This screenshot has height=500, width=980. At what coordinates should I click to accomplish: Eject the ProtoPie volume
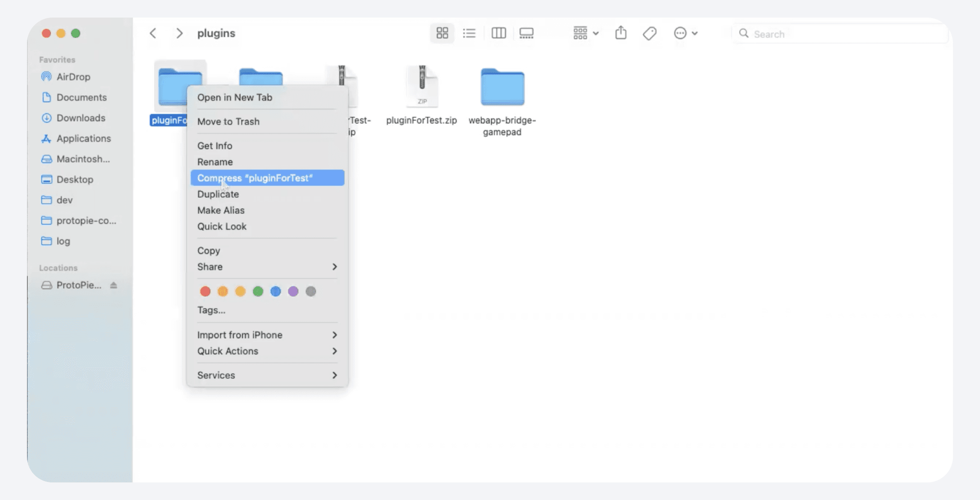point(114,285)
